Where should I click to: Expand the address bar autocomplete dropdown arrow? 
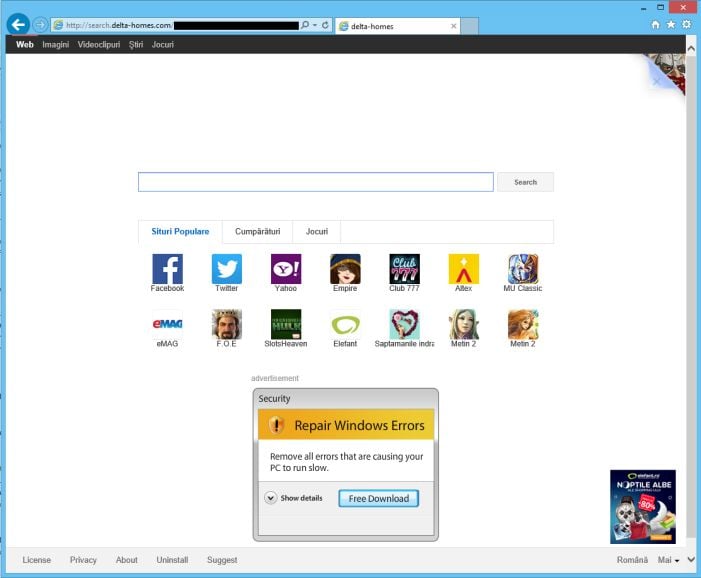(315, 25)
